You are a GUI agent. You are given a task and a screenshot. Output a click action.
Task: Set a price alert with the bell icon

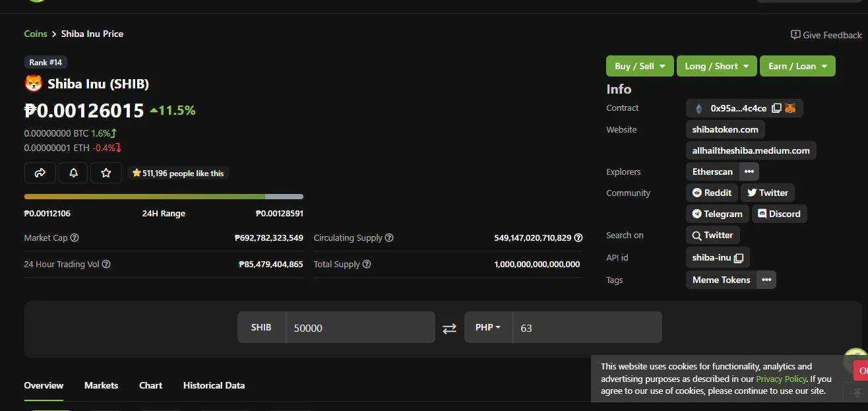[73, 173]
